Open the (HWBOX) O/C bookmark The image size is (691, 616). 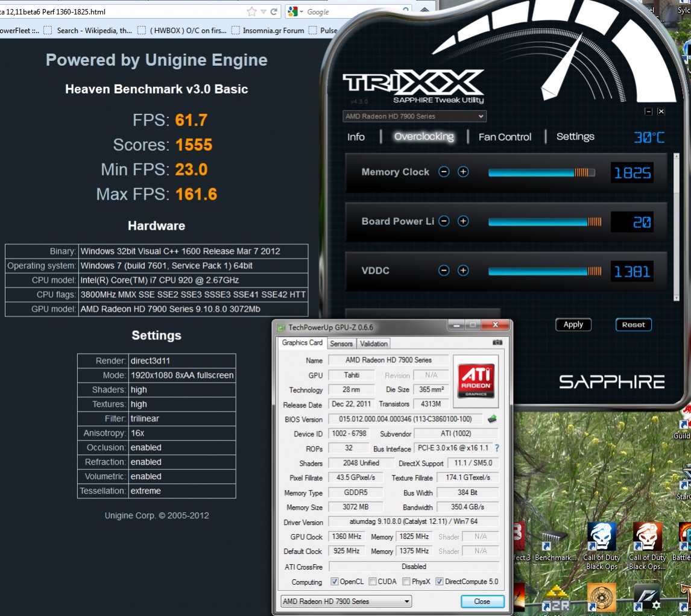point(183,30)
